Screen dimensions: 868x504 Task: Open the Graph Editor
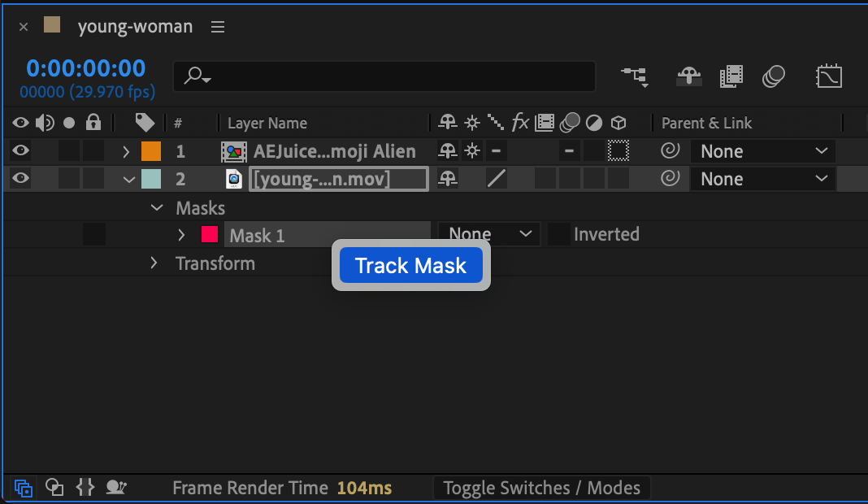click(x=828, y=76)
